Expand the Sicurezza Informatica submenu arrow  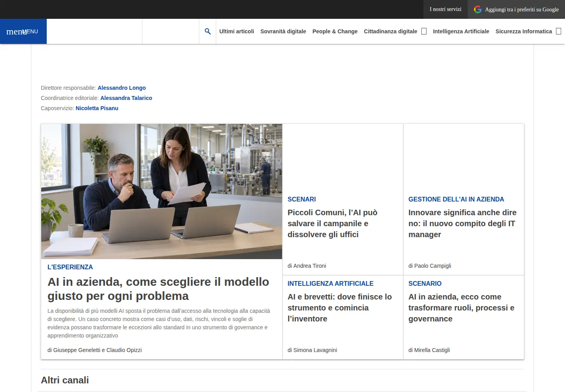coord(559,31)
